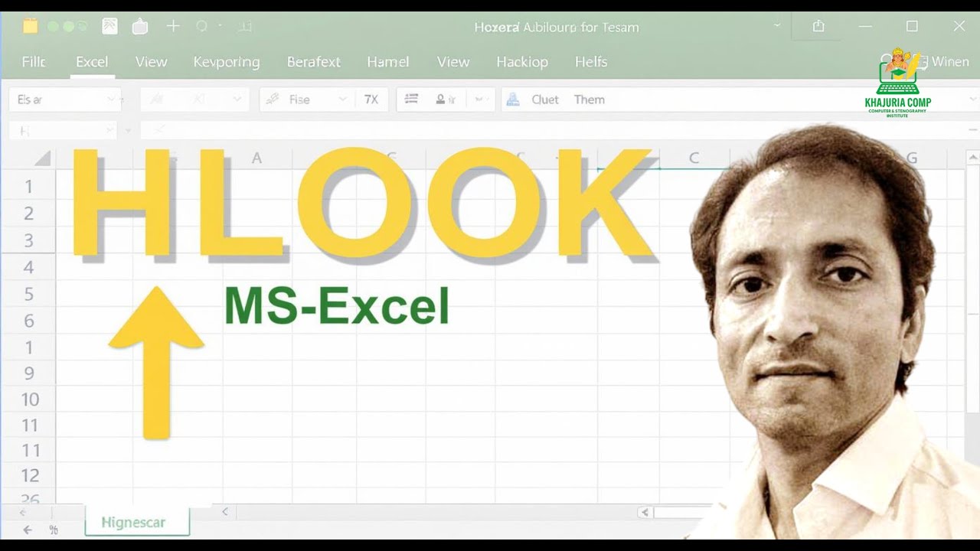Click the yellow folder icon in title bar

click(31, 27)
